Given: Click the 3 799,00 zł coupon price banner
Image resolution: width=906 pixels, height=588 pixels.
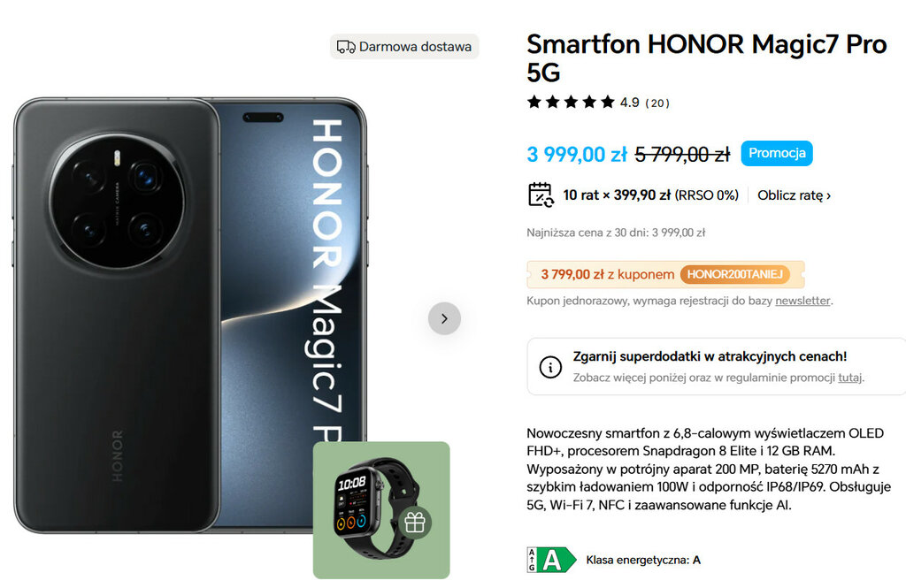Looking at the screenshot, I should click(x=665, y=274).
